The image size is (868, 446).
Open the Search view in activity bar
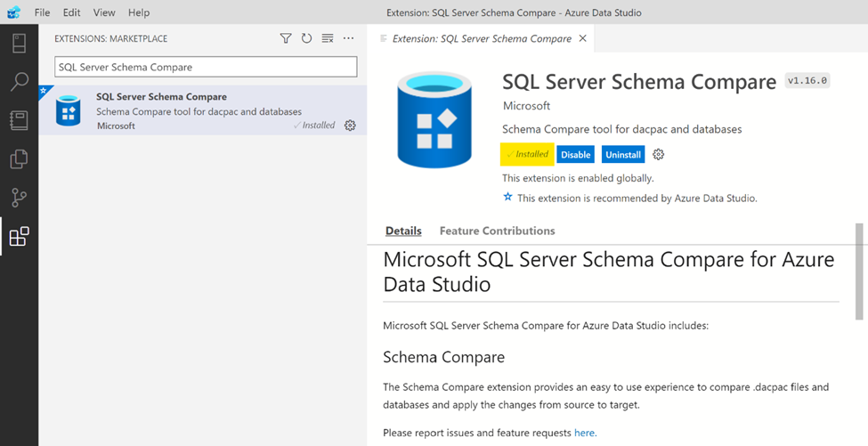19,82
